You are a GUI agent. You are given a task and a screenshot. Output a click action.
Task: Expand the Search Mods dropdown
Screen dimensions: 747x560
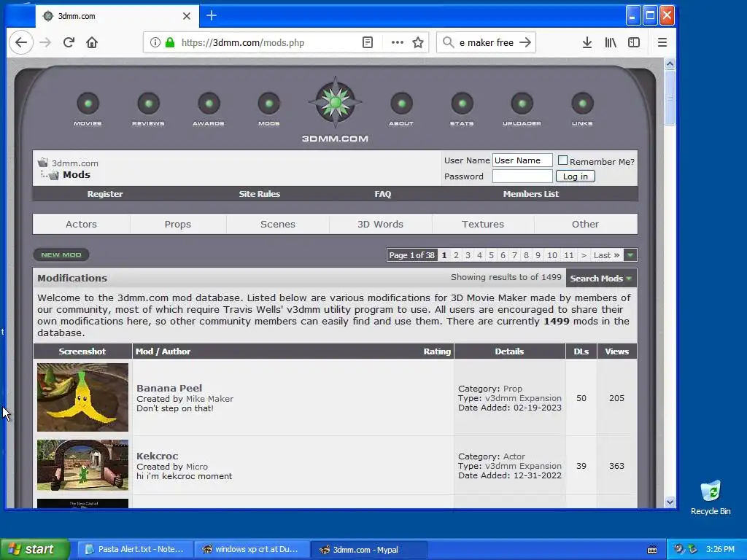pos(601,279)
